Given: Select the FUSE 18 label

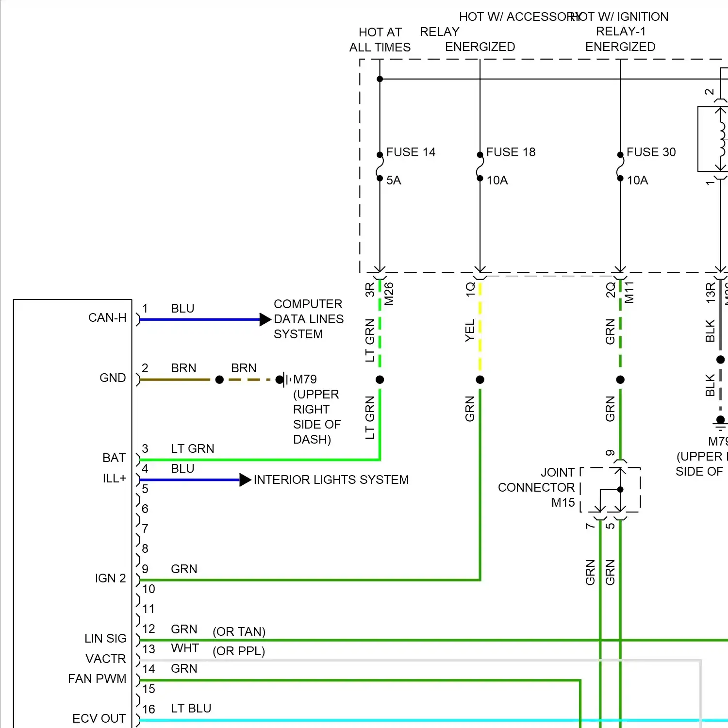Looking at the screenshot, I should click(x=511, y=152).
